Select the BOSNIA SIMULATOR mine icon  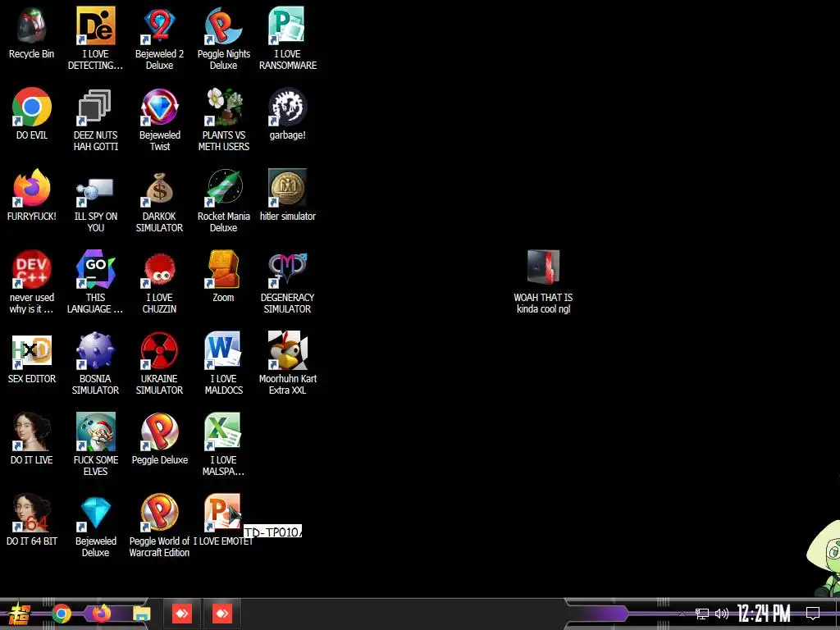point(95,350)
